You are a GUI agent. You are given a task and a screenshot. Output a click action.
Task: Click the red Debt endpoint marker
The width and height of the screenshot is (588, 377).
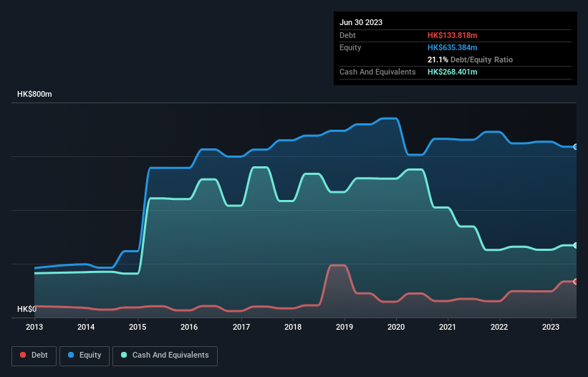point(576,282)
